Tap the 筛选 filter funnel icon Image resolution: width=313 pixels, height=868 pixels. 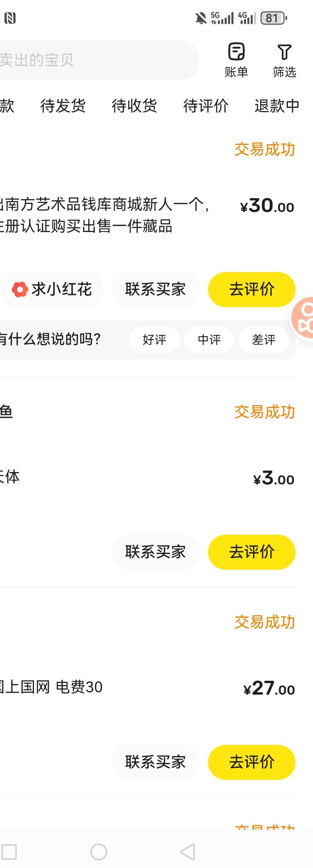pyautogui.click(x=284, y=60)
